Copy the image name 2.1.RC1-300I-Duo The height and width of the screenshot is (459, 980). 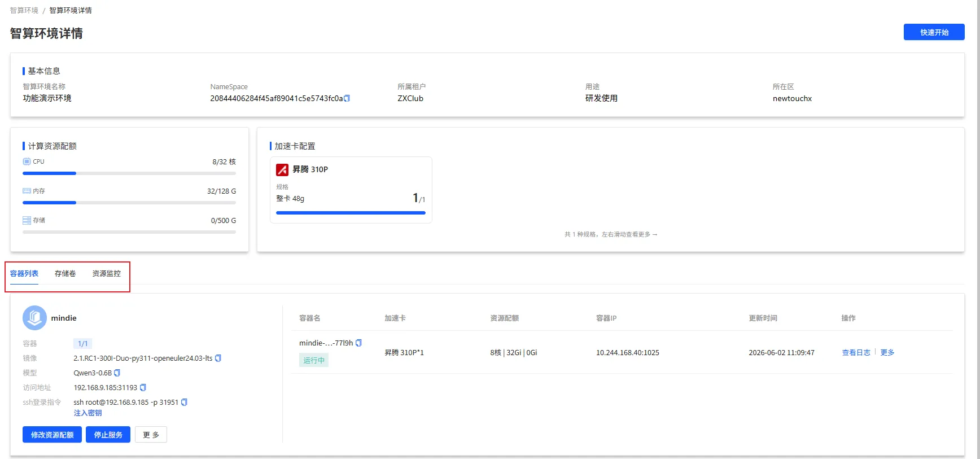click(218, 358)
